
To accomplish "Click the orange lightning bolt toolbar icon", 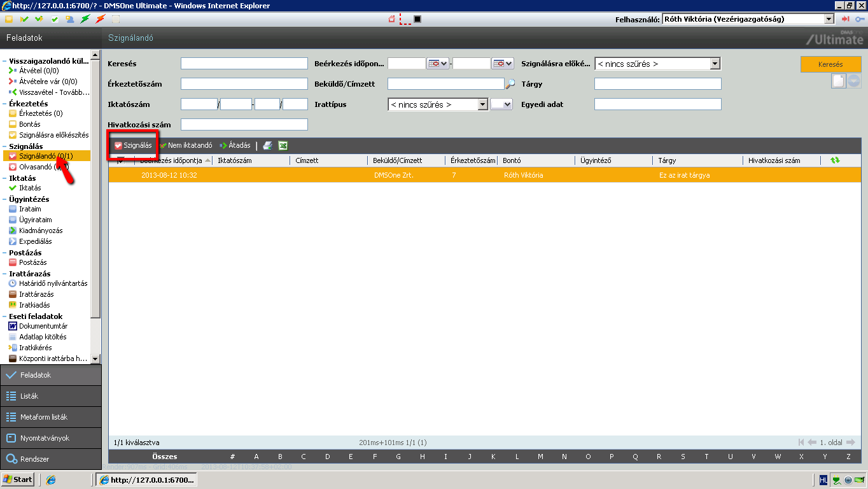I will click(x=100, y=19).
